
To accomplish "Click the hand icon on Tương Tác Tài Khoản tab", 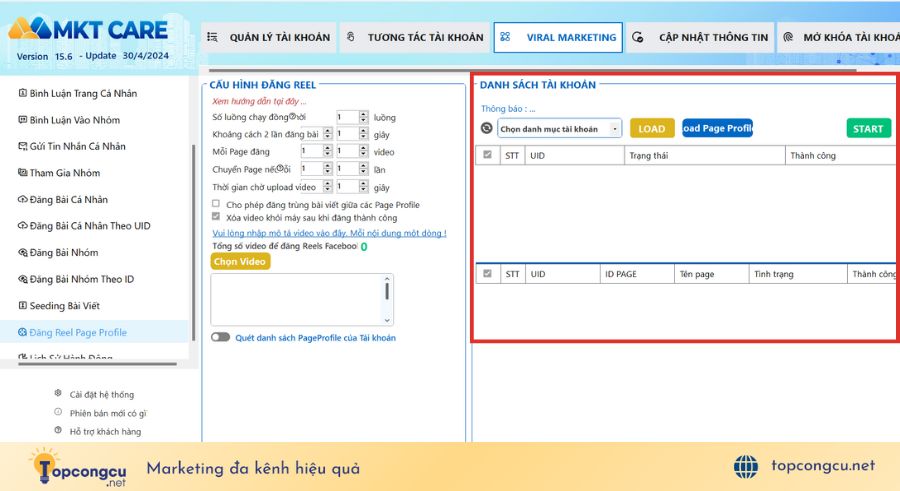I will click(x=351, y=37).
